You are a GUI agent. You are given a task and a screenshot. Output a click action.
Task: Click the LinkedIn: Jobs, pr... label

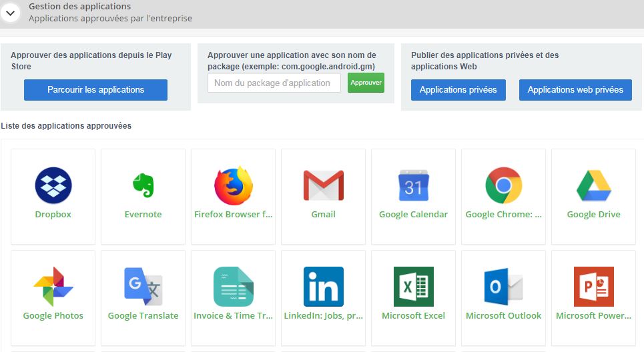[x=323, y=316]
